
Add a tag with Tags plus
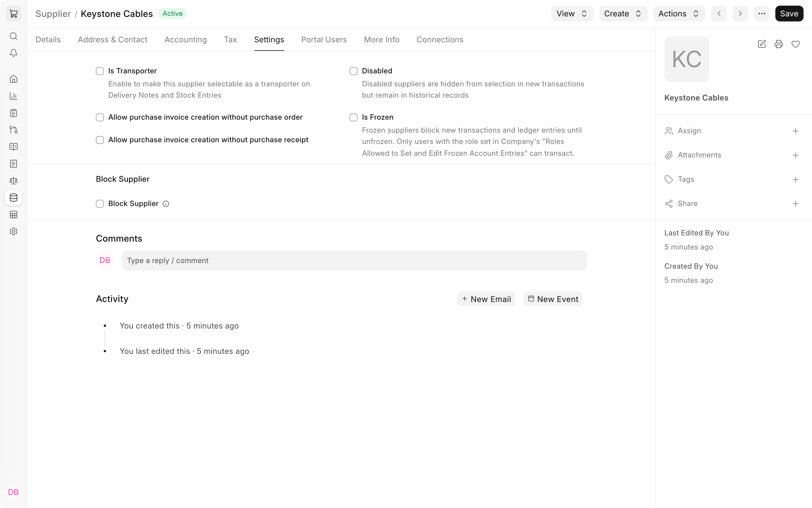click(x=796, y=179)
